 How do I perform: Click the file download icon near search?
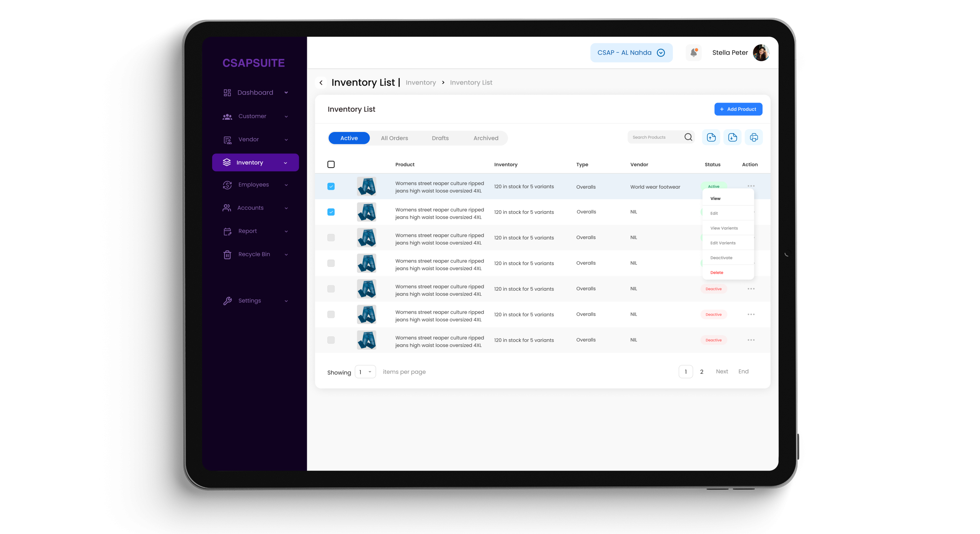pyautogui.click(x=733, y=137)
